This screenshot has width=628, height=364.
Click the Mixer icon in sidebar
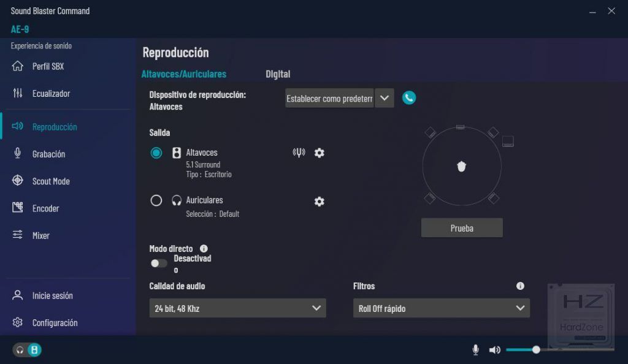[18, 235]
